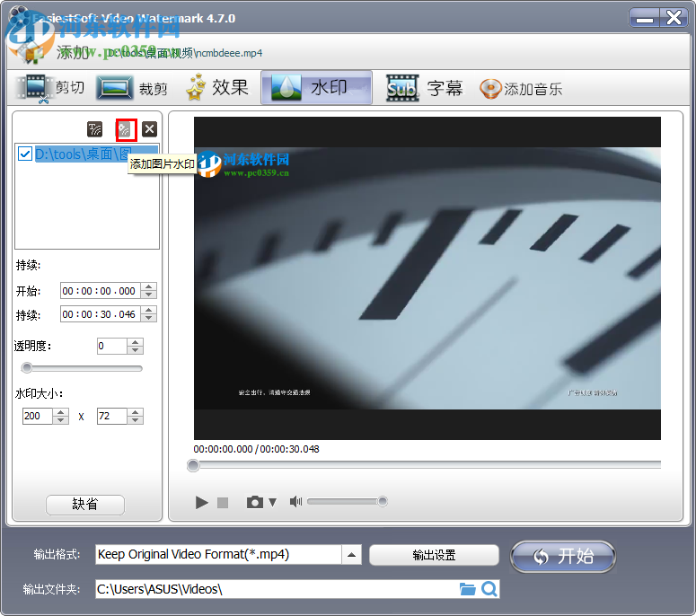
Task: Click the 开始 start conversion button
Action: [563, 557]
